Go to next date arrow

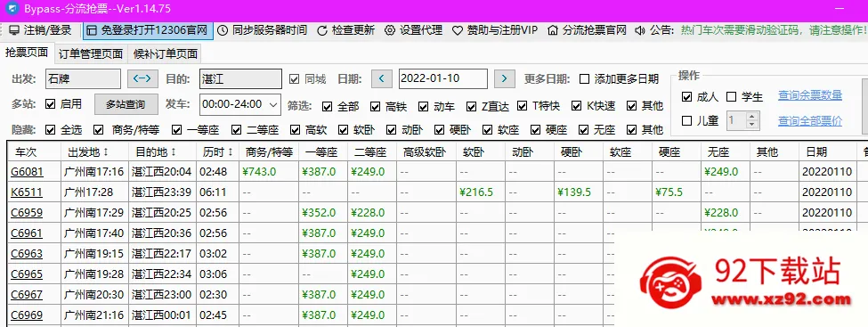(504, 78)
